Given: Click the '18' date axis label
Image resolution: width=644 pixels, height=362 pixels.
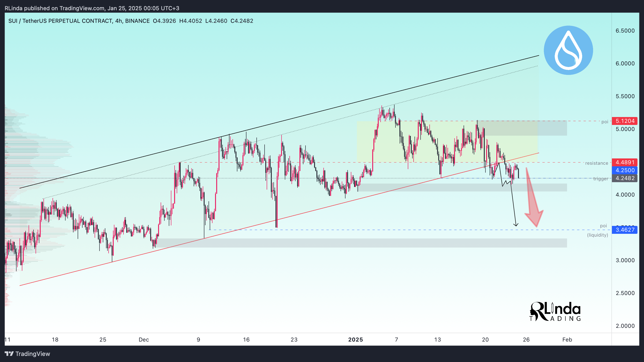Looking at the screenshot, I should pyautogui.click(x=55, y=340).
